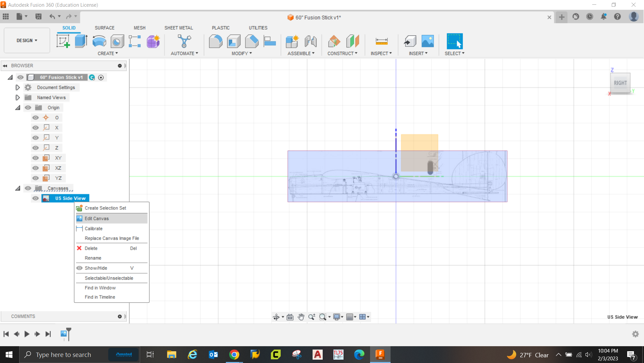This screenshot has width=644, height=363.
Task: Choose Calibrate from the context menu
Action: click(x=93, y=229)
